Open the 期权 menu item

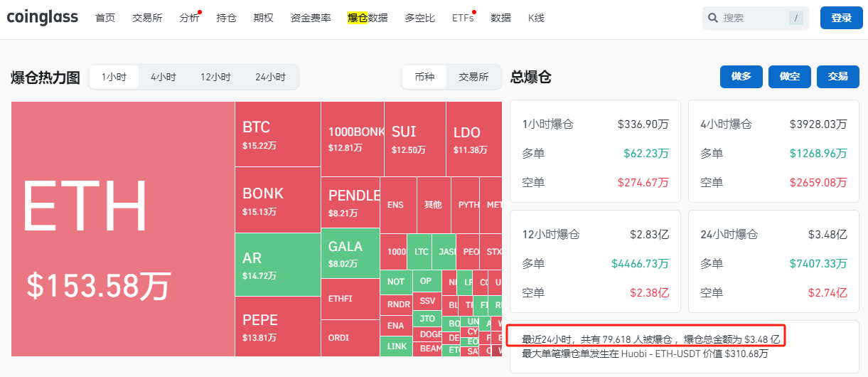[263, 18]
